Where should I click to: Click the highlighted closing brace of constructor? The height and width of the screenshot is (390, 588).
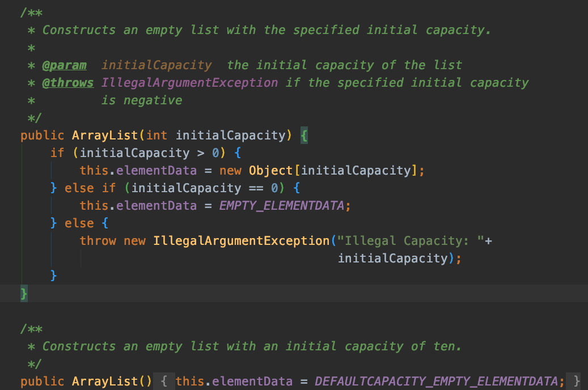(x=24, y=294)
